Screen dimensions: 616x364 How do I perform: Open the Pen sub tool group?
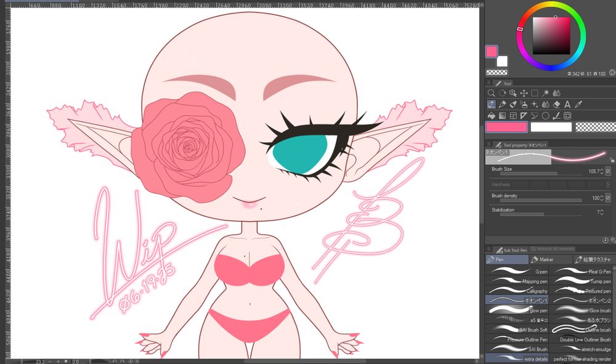point(507,259)
